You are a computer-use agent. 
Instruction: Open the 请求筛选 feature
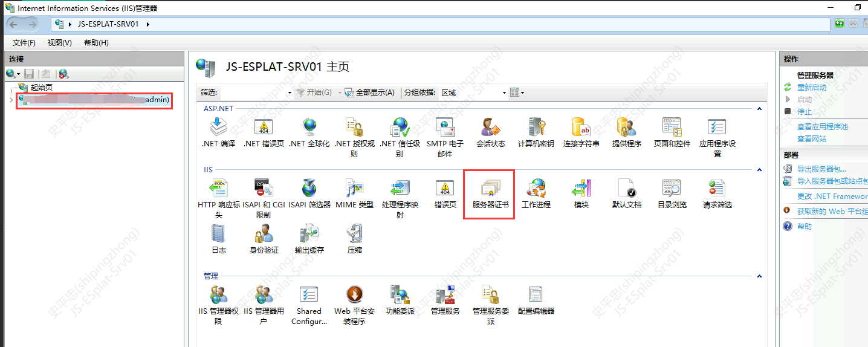[x=717, y=193]
